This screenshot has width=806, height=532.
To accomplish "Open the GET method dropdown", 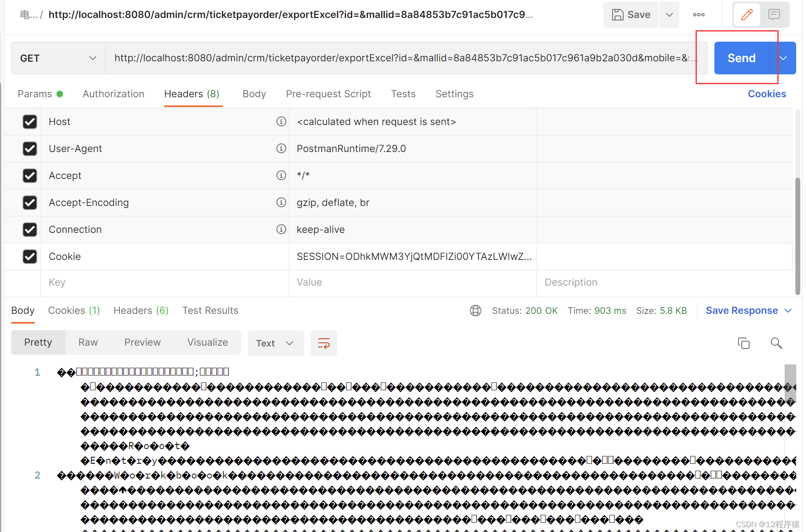I will coord(58,58).
